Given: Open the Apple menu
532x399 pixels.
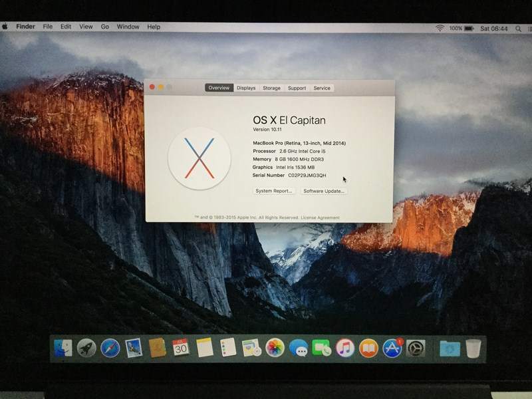Looking at the screenshot, I should [x=5, y=27].
